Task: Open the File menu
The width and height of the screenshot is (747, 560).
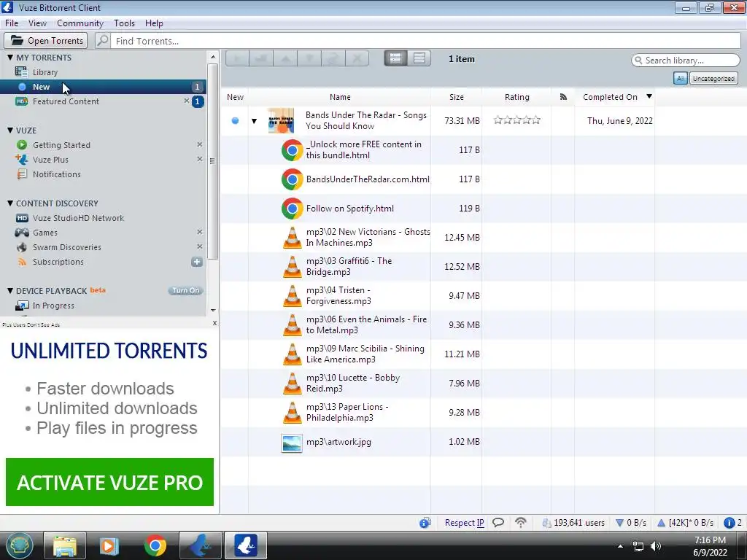Action: pyautogui.click(x=12, y=23)
